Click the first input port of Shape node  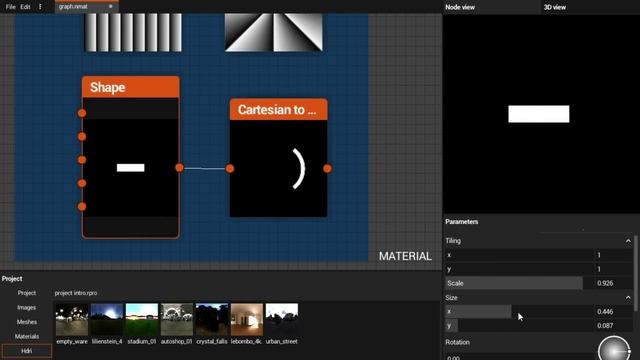coord(82,113)
